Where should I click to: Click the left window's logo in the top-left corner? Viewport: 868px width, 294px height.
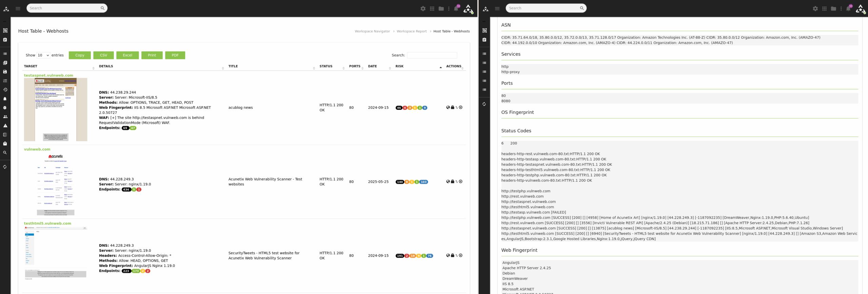pos(6,9)
